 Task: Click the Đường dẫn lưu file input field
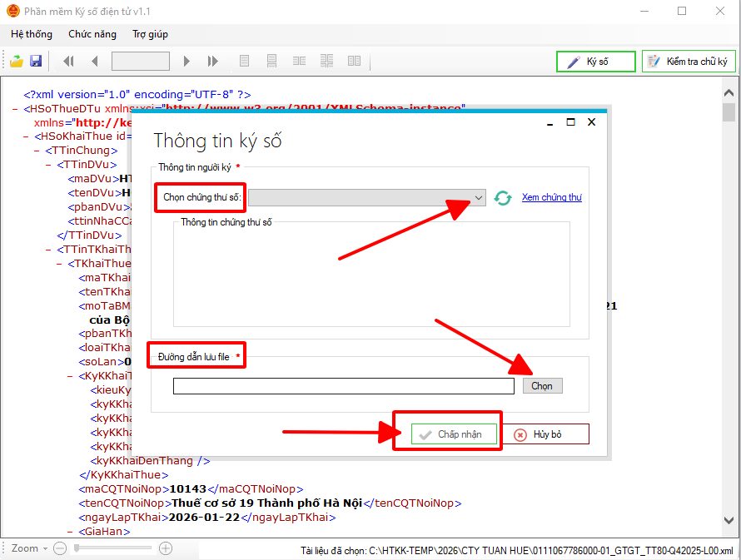343,386
